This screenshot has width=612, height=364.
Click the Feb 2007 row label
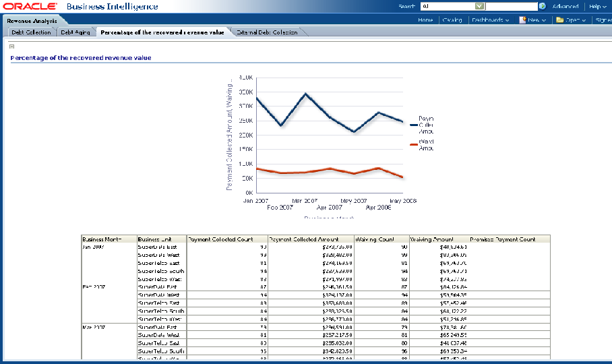pyautogui.click(x=94, y=286)
